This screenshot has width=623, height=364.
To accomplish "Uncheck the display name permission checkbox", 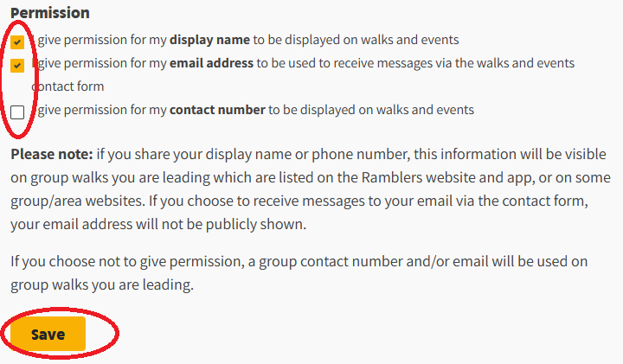I will tap(17, 42).
